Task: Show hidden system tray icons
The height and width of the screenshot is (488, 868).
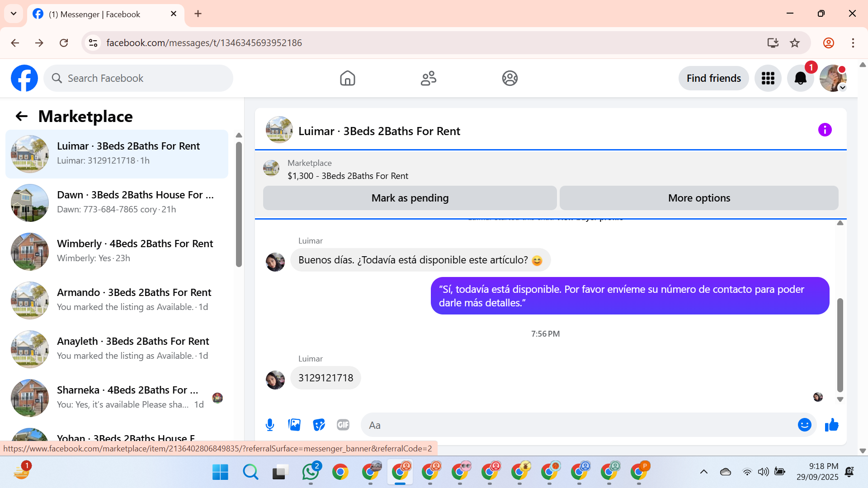Action: pos(703,472)
